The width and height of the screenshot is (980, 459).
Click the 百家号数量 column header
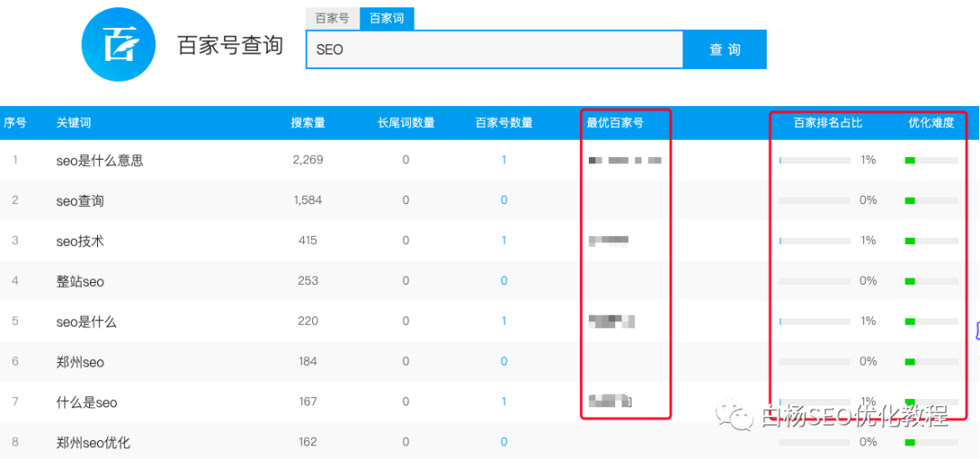pyautogui.click(x=504, y=123)
